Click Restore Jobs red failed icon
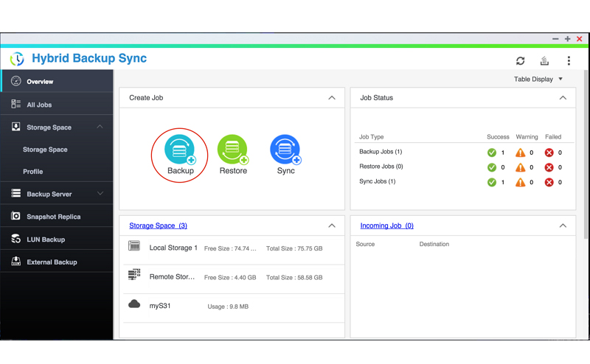Screen dimensions: 590x364 549,167
